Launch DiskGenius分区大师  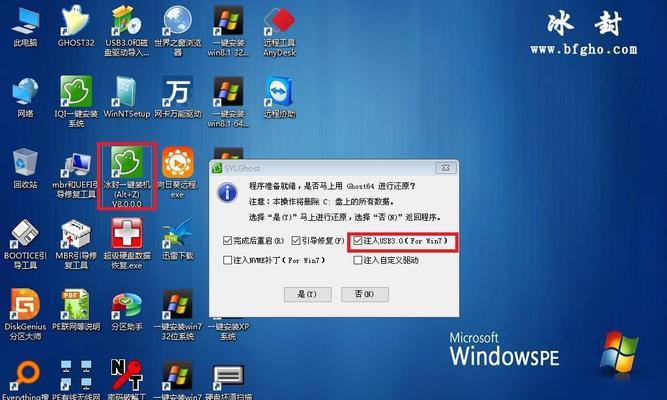pos(26,315)
